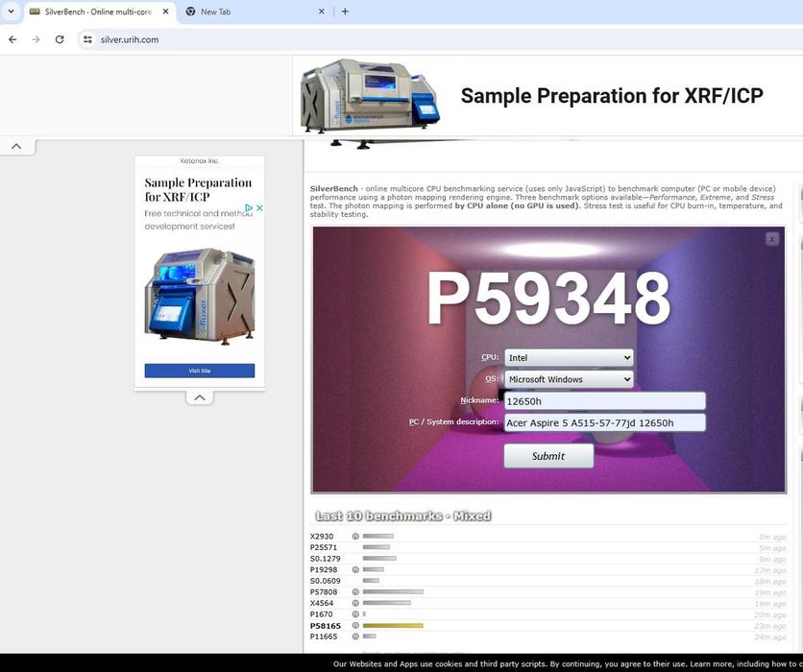
Task: Dismiss the sidebar ad with its X icon
Action: (259, 207)
